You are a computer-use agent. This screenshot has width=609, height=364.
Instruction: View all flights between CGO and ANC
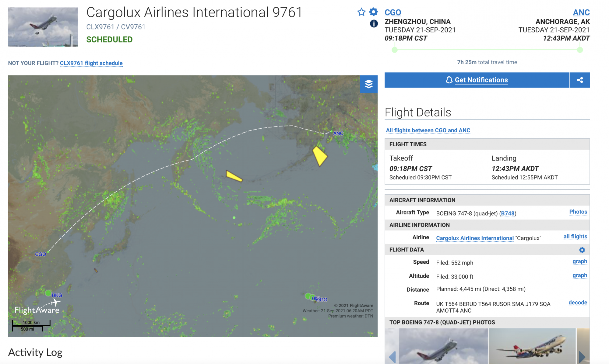pos(428,130)
